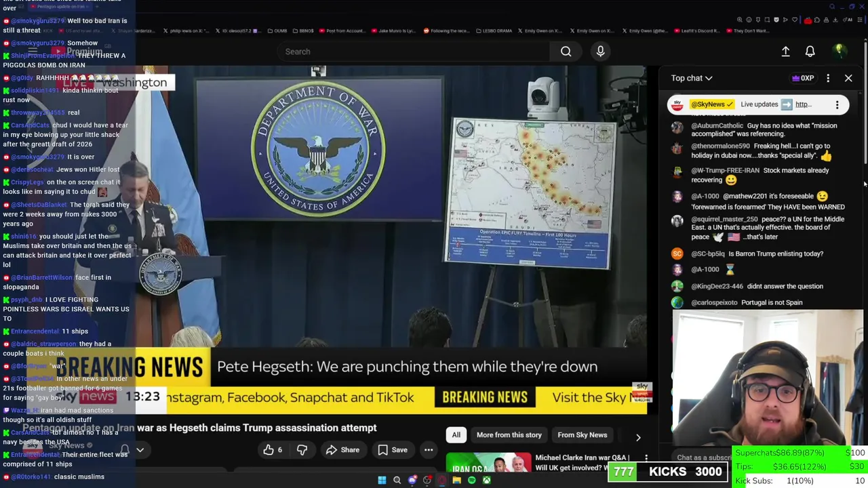
Task: Open Michael Clarke Iran war Q&A title
Action: point(582,463)
